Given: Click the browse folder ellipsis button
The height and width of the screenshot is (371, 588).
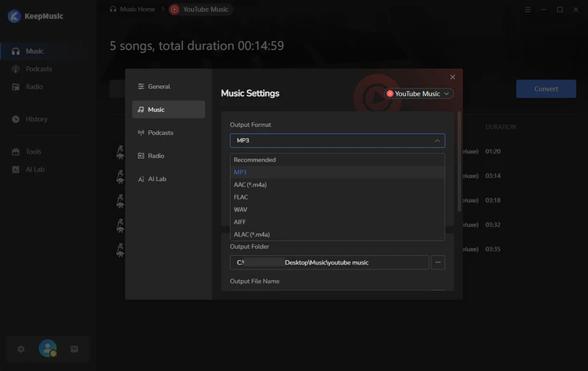Looking at the screenshot, I should click(x=437, y=262).
